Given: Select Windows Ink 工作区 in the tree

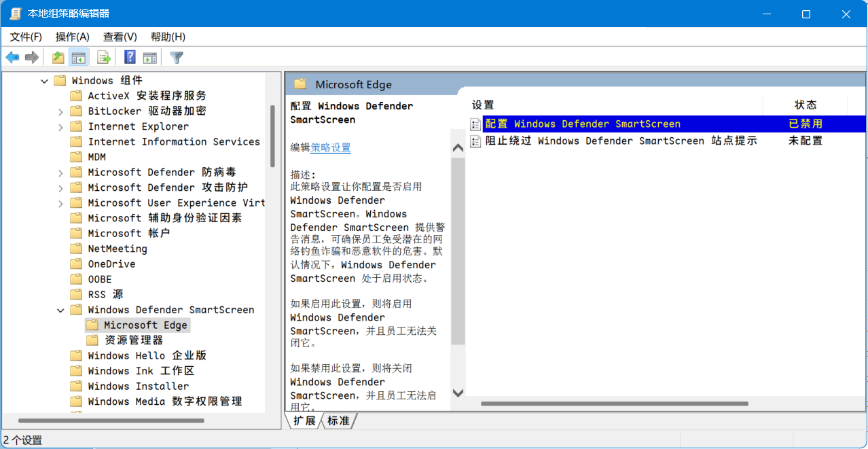Looking at the screenshot, I should pyautogui.click(x=141, y=371).
